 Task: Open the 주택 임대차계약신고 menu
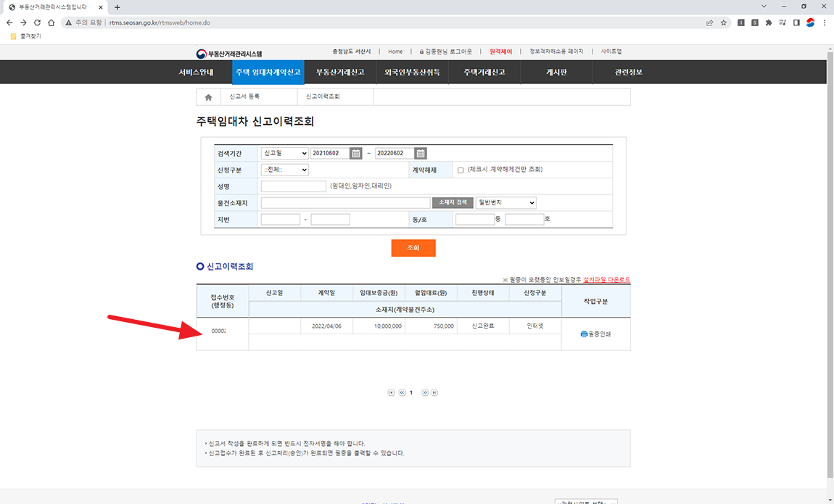[x=268, y=73]
